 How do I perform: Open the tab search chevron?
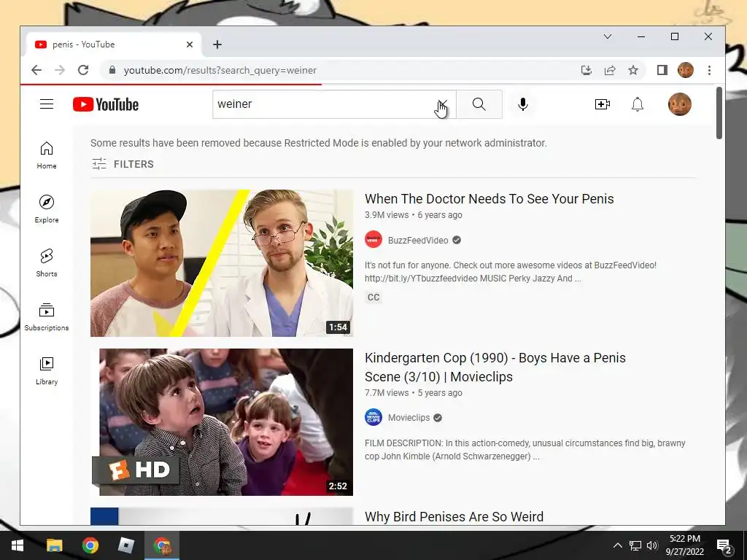pos(608,36)
